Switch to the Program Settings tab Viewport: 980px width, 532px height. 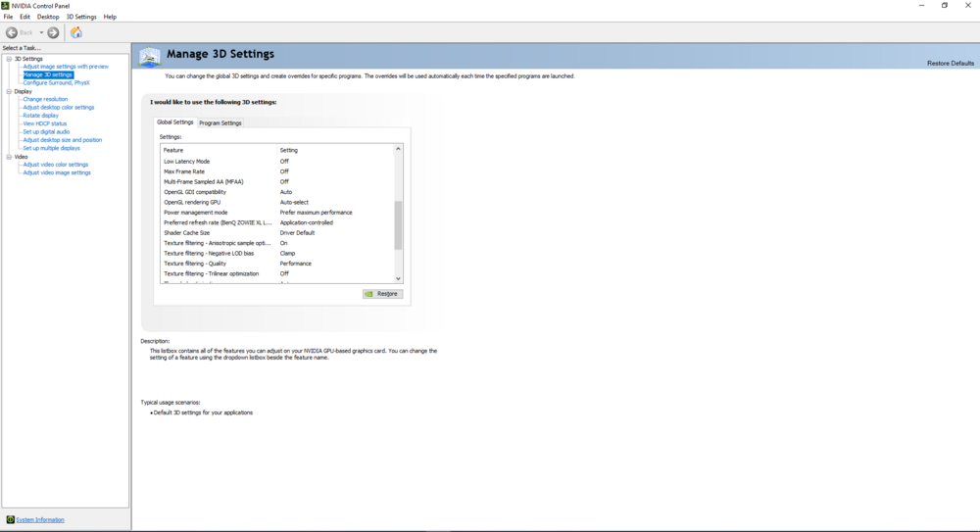(x=220, y=123)
